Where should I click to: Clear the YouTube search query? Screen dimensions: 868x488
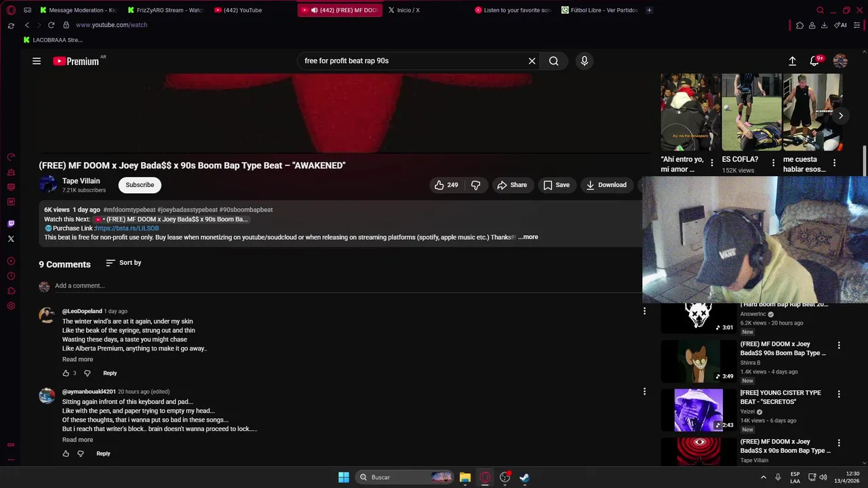coord(532,61)
